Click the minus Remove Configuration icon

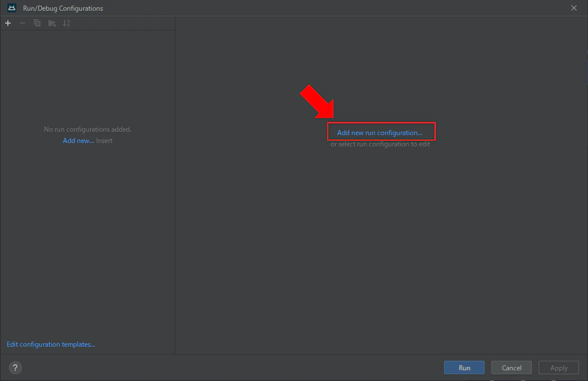pos(22,23)
